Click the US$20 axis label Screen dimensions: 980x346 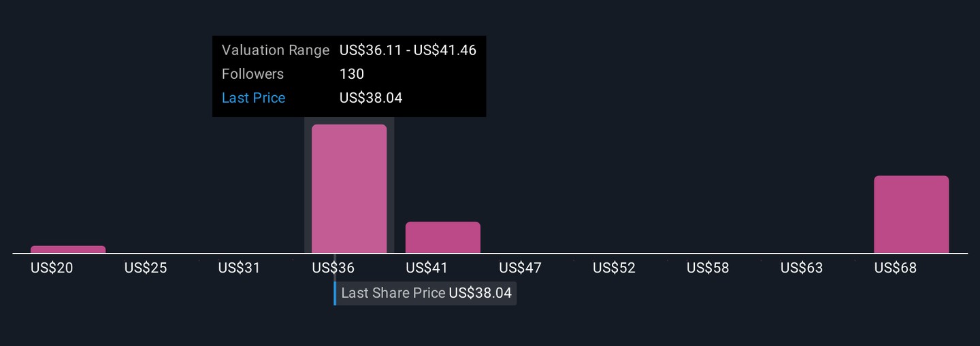pyautogui.click(x=52, y=268)
